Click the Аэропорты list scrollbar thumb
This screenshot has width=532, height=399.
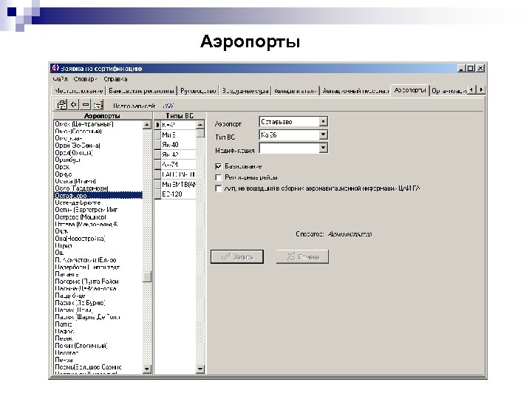147,277
